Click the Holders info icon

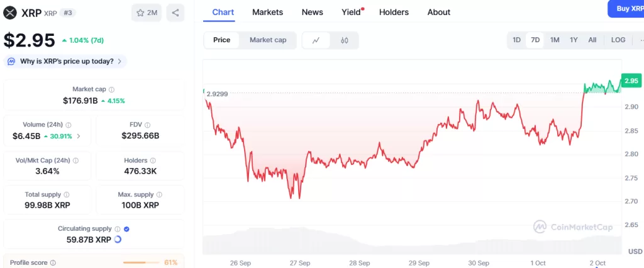click(153, 160)
